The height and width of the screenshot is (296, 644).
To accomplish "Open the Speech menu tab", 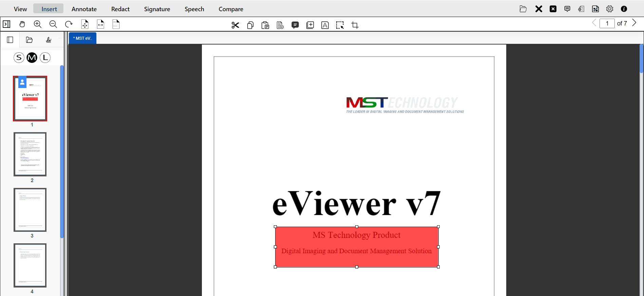I will [x=194, y=9].
